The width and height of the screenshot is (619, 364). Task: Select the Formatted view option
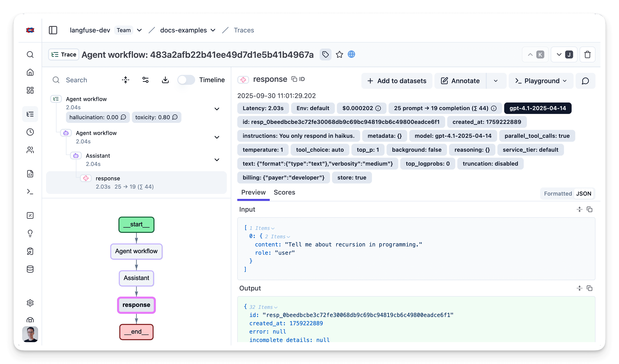coord(558,193)
